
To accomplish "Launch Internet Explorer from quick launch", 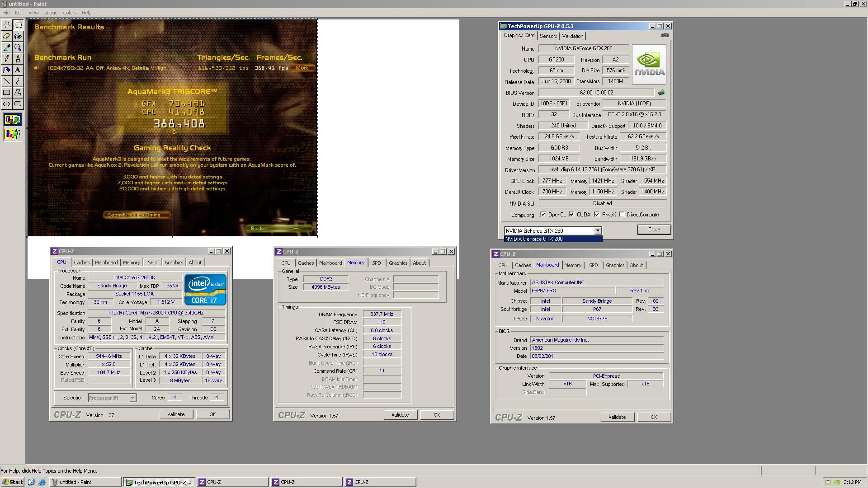I will pyautogui.click(x=42, y=482).
